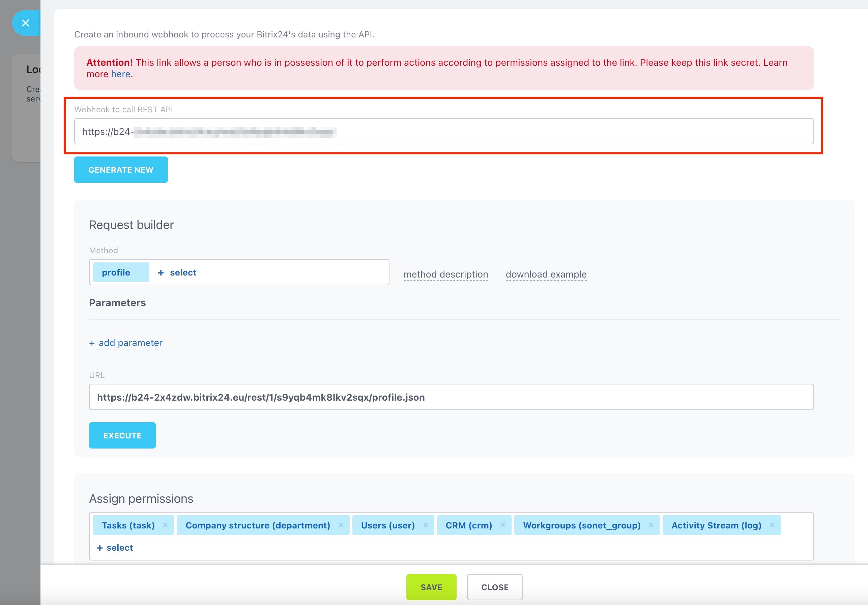
Task: Close the side panel with X icon
Action: tap(25, 23)
